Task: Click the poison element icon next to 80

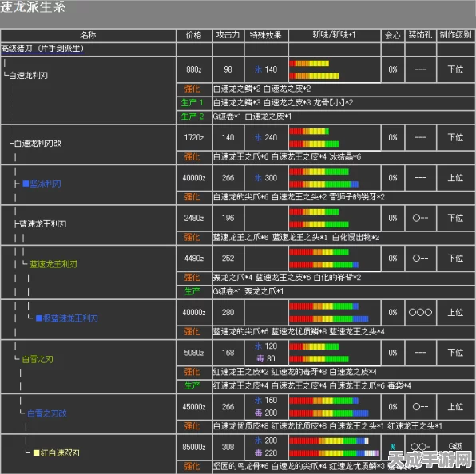Action: tap(260, 359)
